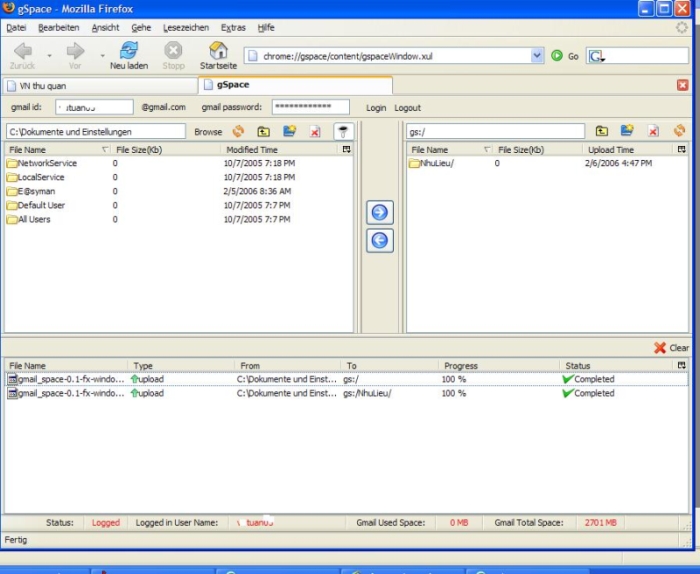Viewport: 700px width, 574px height.
Task: Open the Zurück history dropdown arrow
Action: click(x=49, y=56)
